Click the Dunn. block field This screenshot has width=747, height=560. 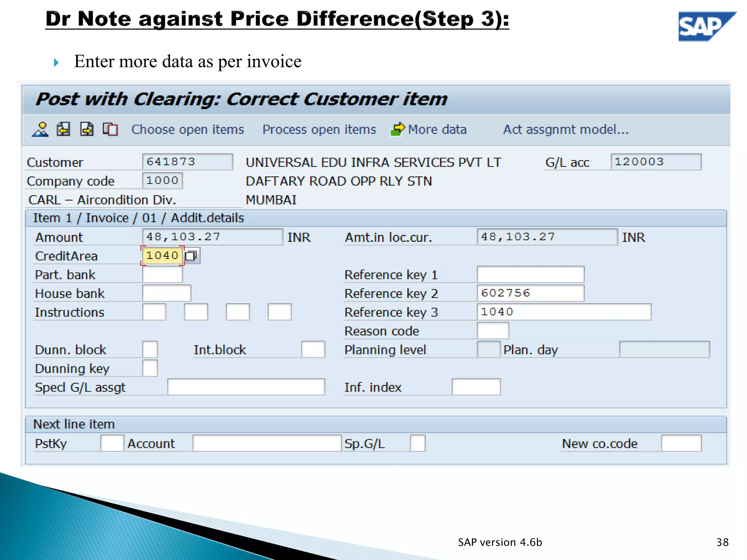(x=150, y=350)
